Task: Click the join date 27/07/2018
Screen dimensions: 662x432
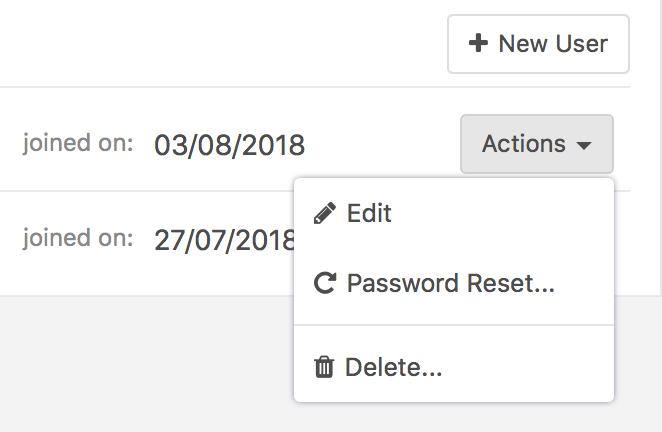Action: pyautogui.click(x=224, y=240)
